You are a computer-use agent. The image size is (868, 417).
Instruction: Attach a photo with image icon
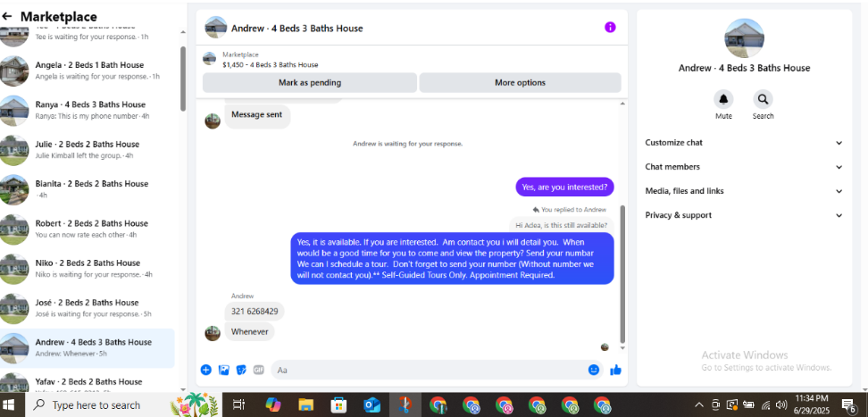pos(223,370)
